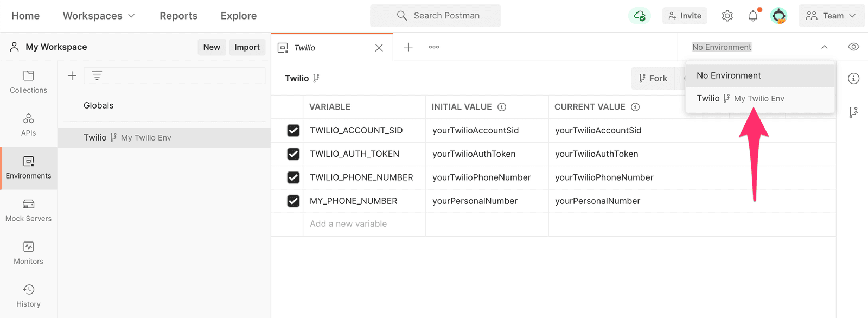Uncheck the TWILIO_AUTH_TOKEN variable checkbox
This screenshot has width=868, height=318.
[293, 154]
